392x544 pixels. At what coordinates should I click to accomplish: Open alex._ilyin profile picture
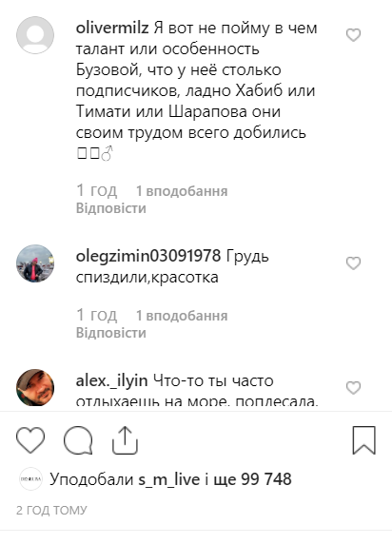[x=35, y=387]
